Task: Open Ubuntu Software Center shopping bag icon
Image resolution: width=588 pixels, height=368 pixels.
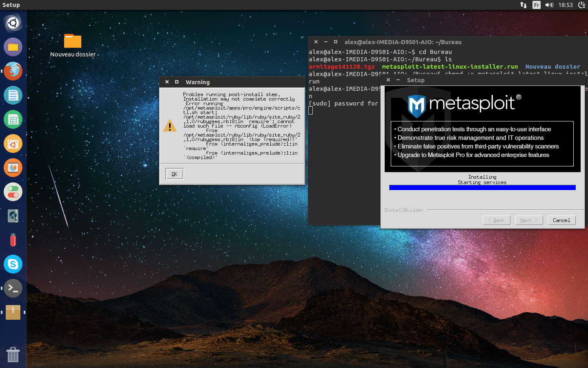Action: [x=13, y=144]
